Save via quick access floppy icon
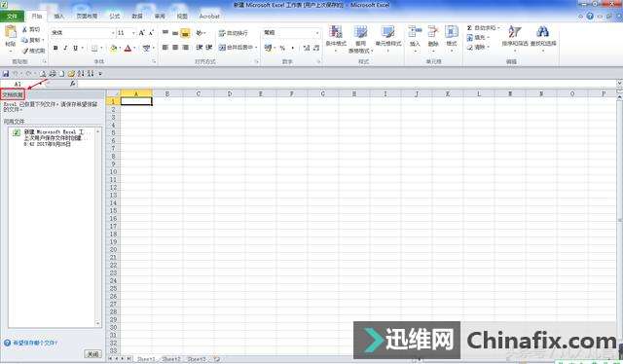 click(x=6, y=74)
